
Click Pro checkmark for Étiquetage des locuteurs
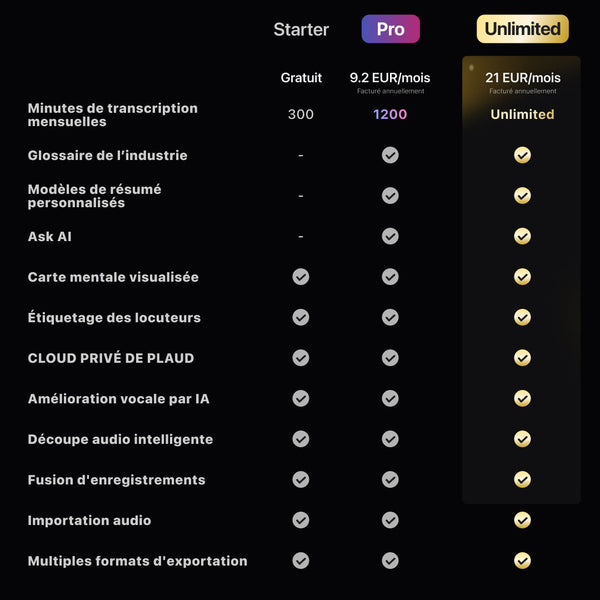(390, 317)
